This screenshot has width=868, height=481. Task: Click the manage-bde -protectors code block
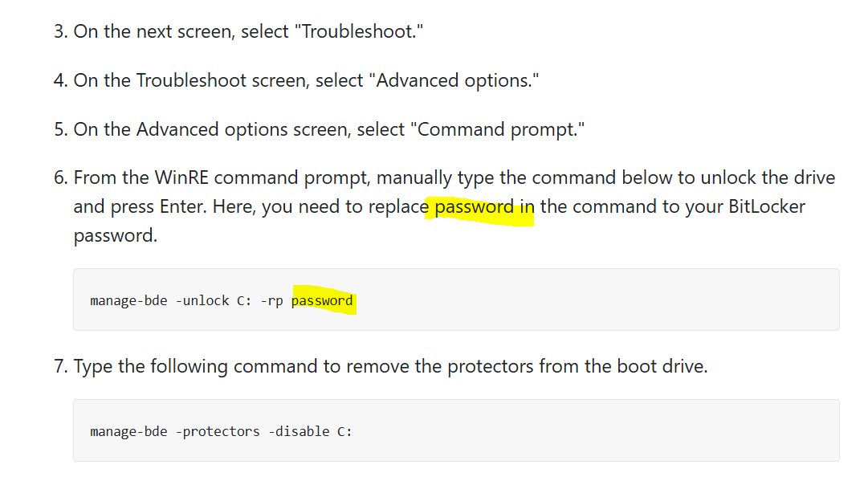click(456, 430)
